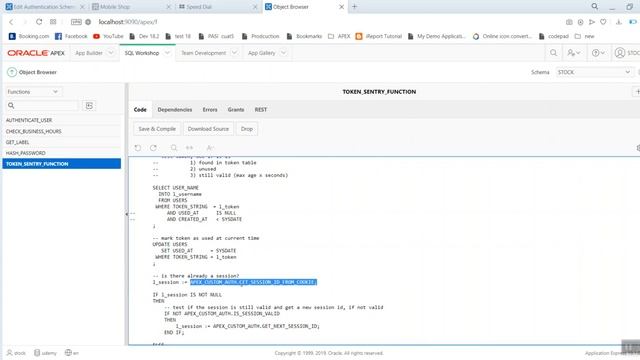The width and height of the screenshot is (640, 360).
Task: Switch to the Code tab
Action: coord(140,110)
